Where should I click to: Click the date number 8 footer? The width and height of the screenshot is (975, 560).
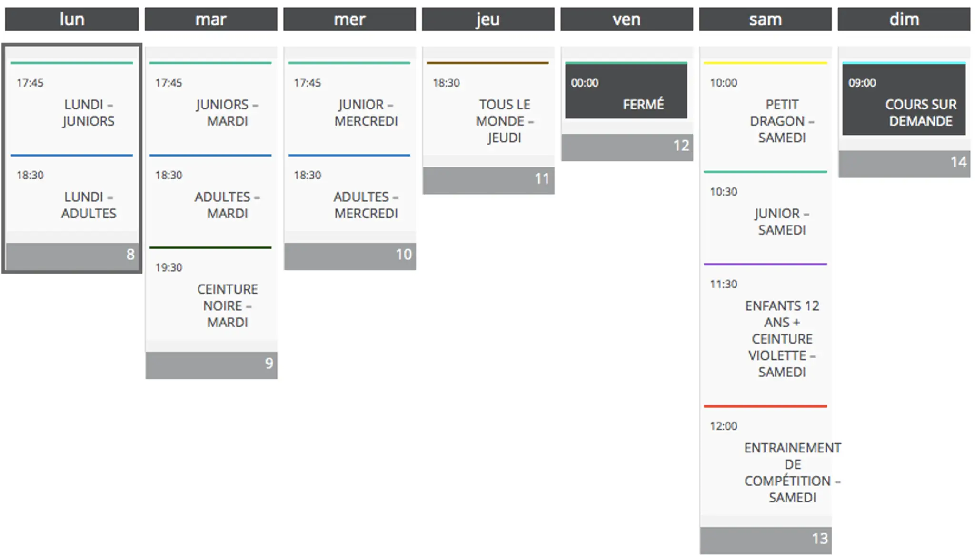pos(72,255)
